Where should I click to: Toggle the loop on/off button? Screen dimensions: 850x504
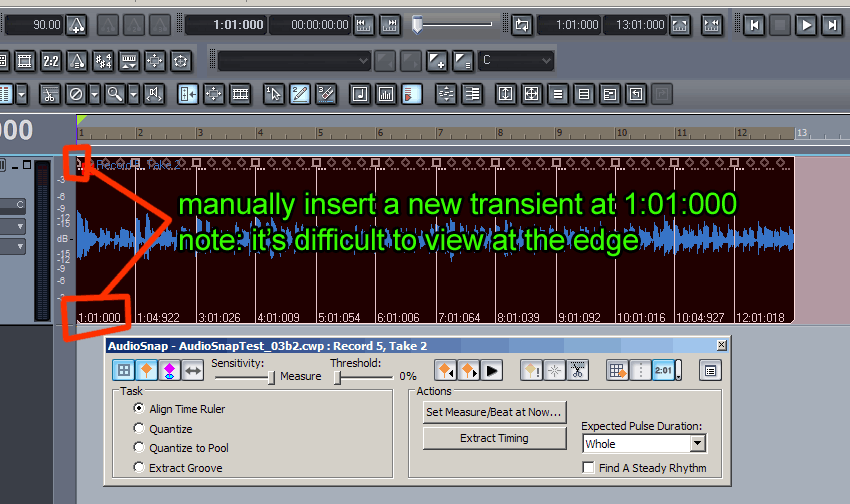click(521, 25)
